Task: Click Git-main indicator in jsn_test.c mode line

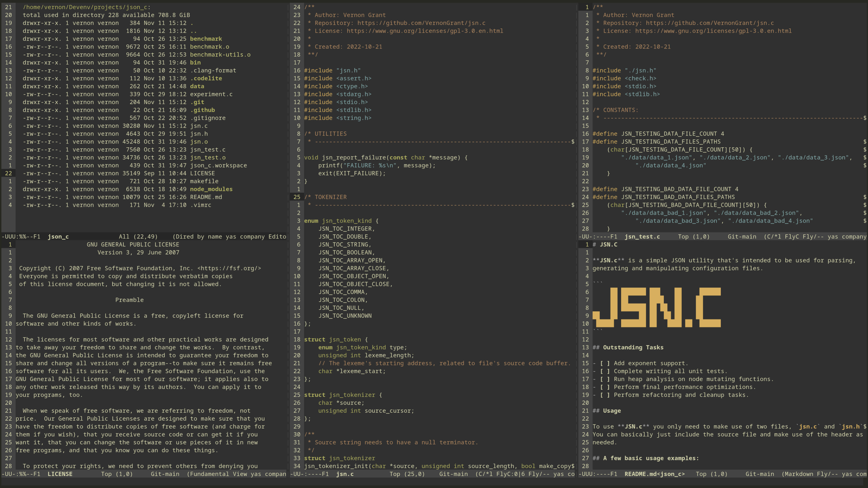Action: click(x=742, y=237)
